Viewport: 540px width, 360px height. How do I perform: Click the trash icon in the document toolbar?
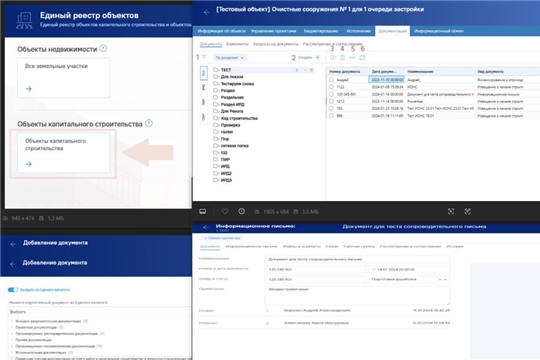342,58
